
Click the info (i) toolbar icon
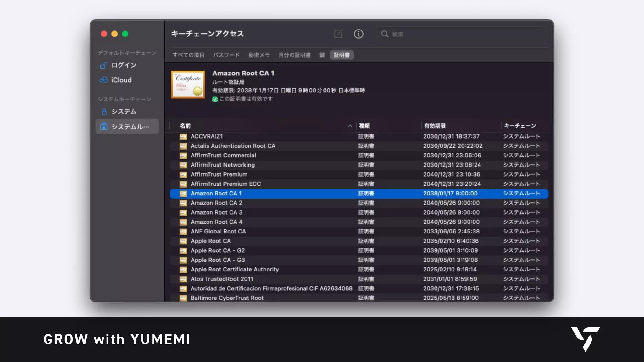(358, 34)
